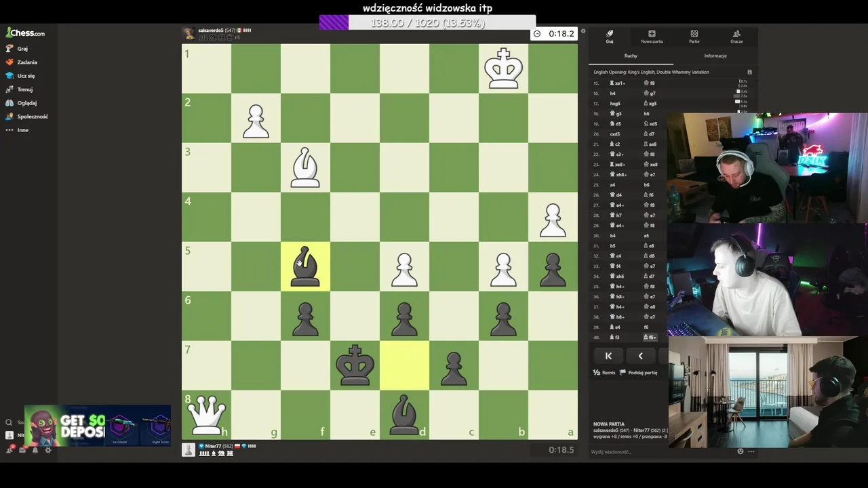Select move b5 in row 31
The image size is (868, 488).
pos(612,246)
